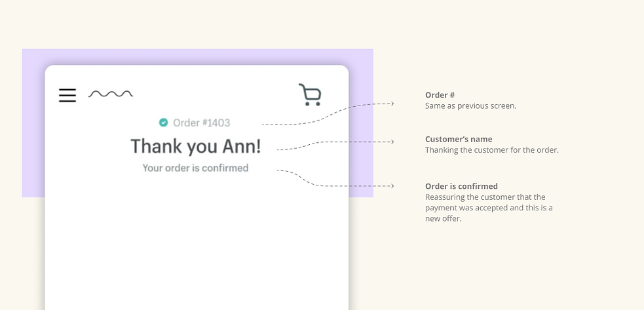Select the Order #1403 text

(x=201, y=123)
